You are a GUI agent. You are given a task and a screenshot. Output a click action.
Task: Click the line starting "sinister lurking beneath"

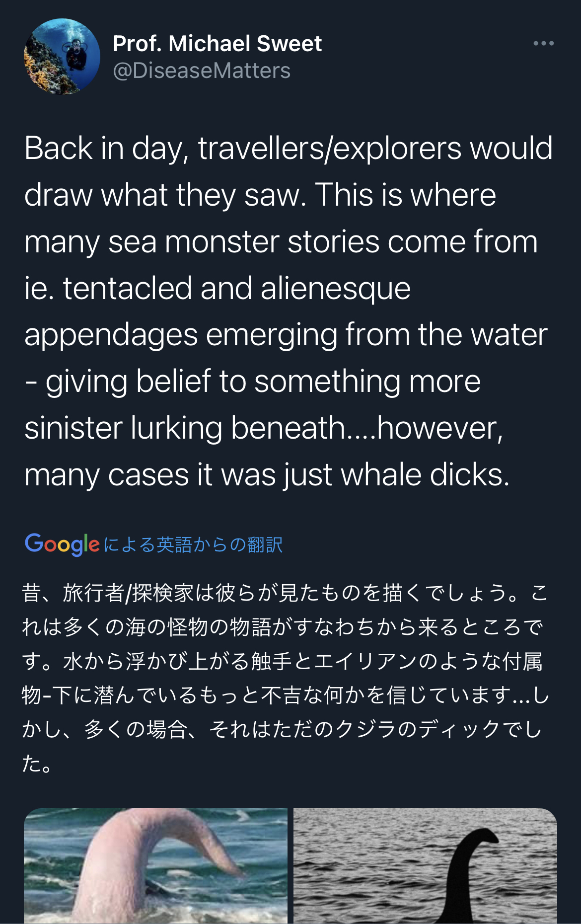click(264, 428)
